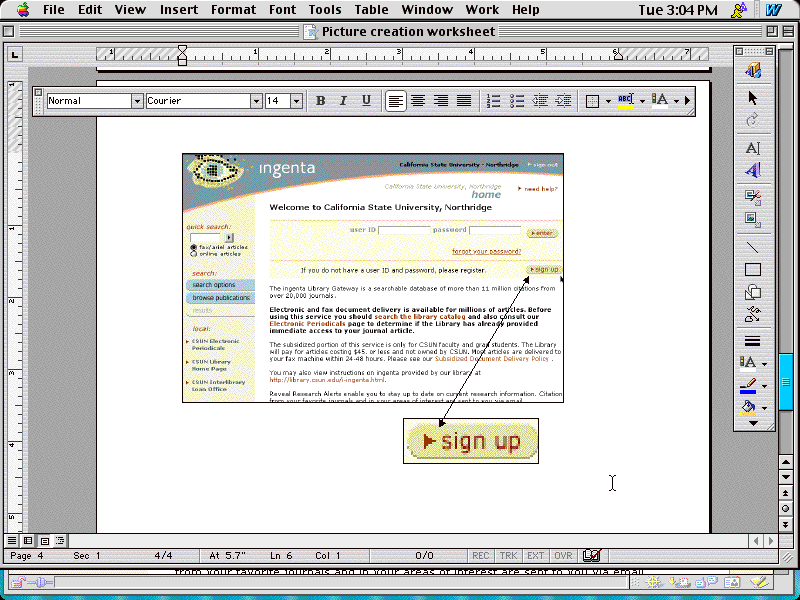800x600 pixels.
Task: Open the Draw menu cube icon
Action: 753,70
